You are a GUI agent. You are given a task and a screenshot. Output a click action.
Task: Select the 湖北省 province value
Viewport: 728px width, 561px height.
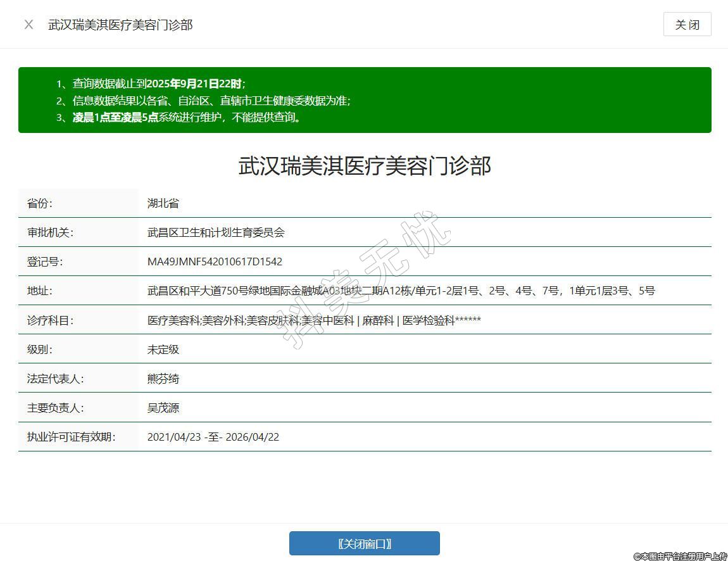163,203
